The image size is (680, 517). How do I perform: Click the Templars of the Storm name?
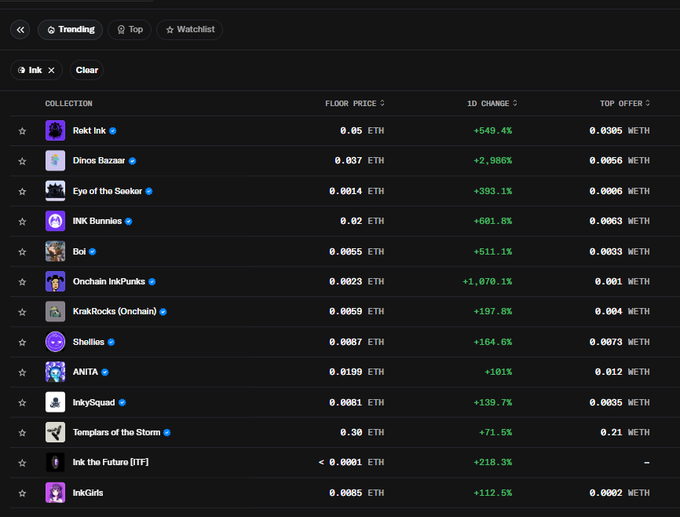click(116, 432)
